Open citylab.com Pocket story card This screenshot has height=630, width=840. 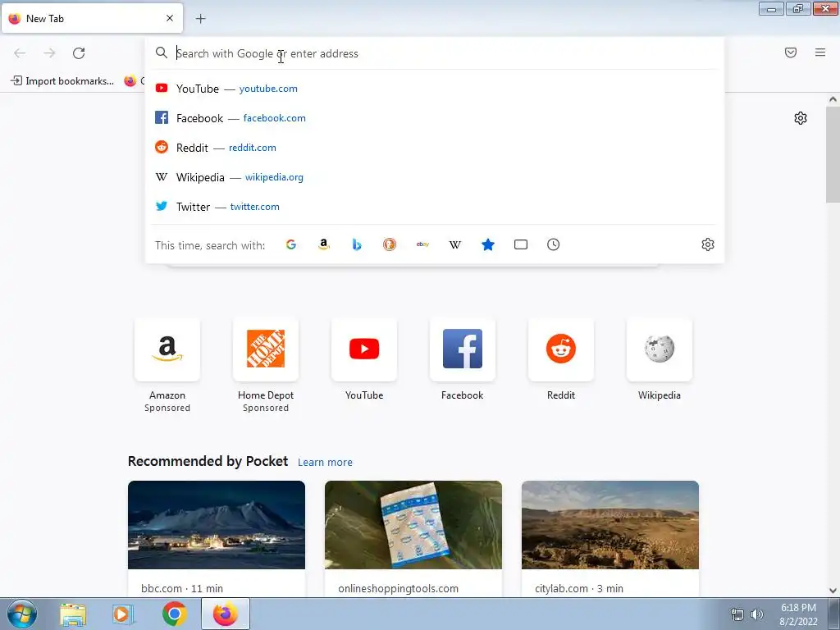pyautogui.click(x=610, y=538)
